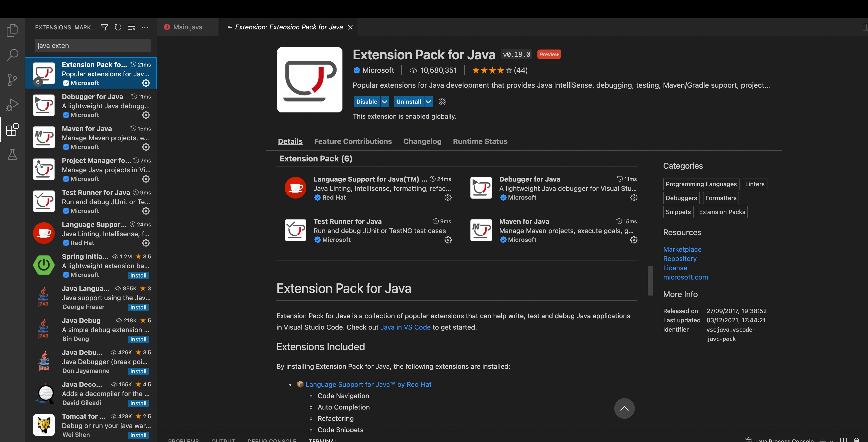Install Java Debug by Bin Deng
This screenshot has width=868, height=442.
point(138,340)
